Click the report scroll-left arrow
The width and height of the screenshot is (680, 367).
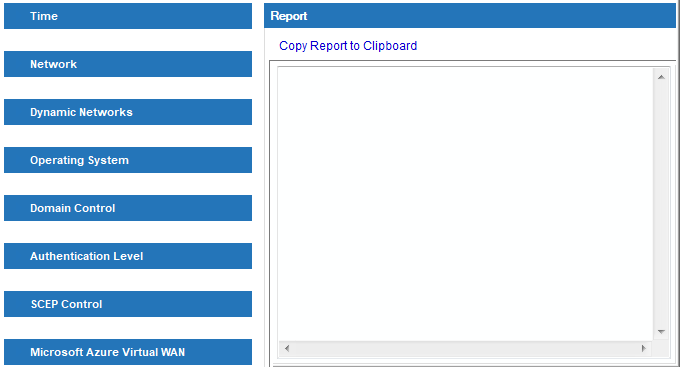coord(287,348)
